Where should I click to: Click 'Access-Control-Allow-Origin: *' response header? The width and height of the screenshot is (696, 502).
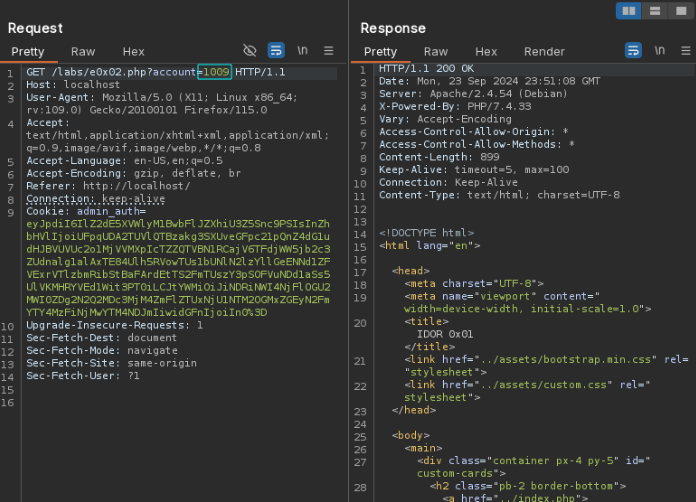[474, 132]
